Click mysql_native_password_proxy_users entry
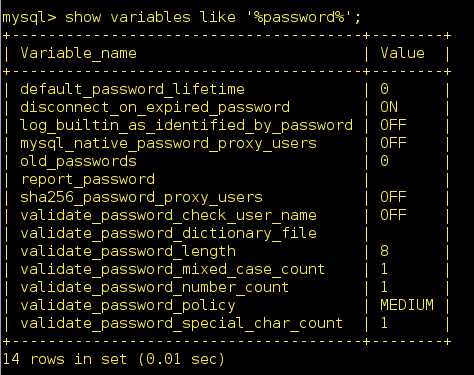This screenshot has height=375, width=474. tap(168, 143)
